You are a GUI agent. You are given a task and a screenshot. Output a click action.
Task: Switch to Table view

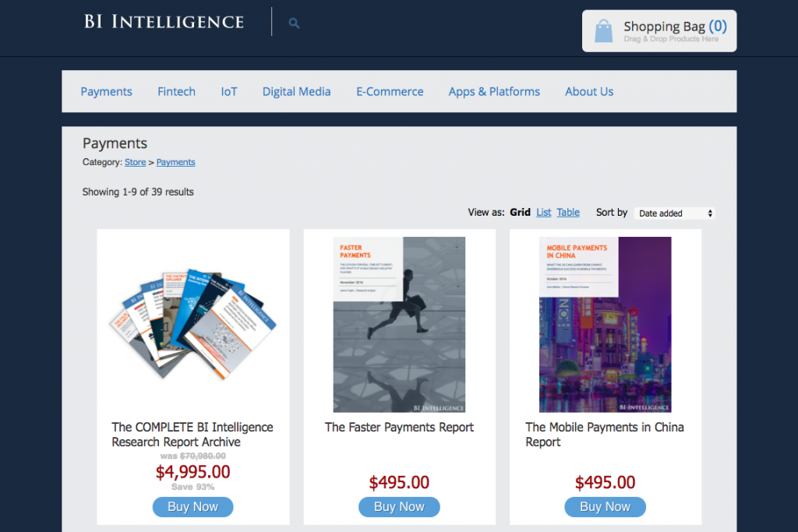click(567, 211)
